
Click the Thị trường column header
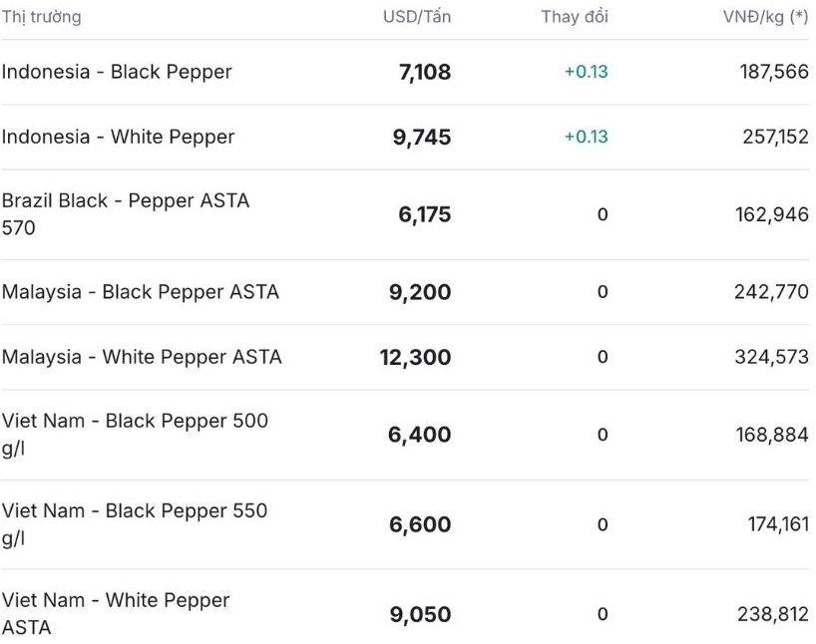pos(41,17)
